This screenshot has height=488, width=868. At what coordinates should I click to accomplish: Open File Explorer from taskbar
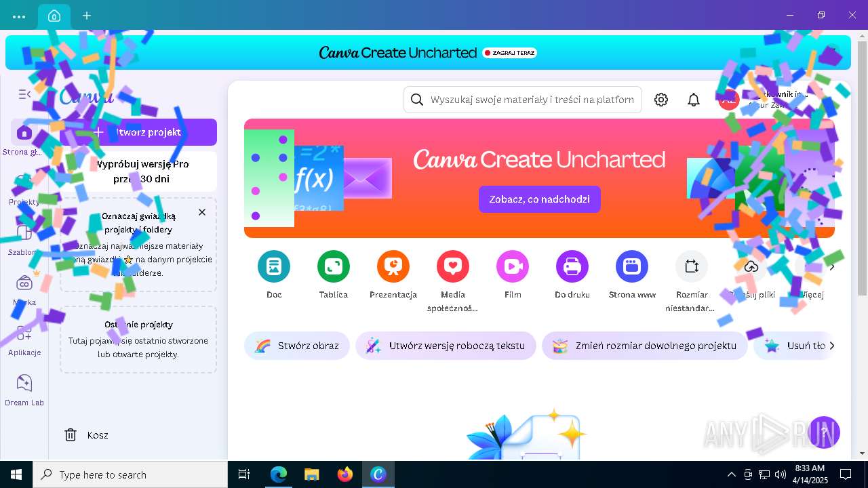[x=312, y=474]
